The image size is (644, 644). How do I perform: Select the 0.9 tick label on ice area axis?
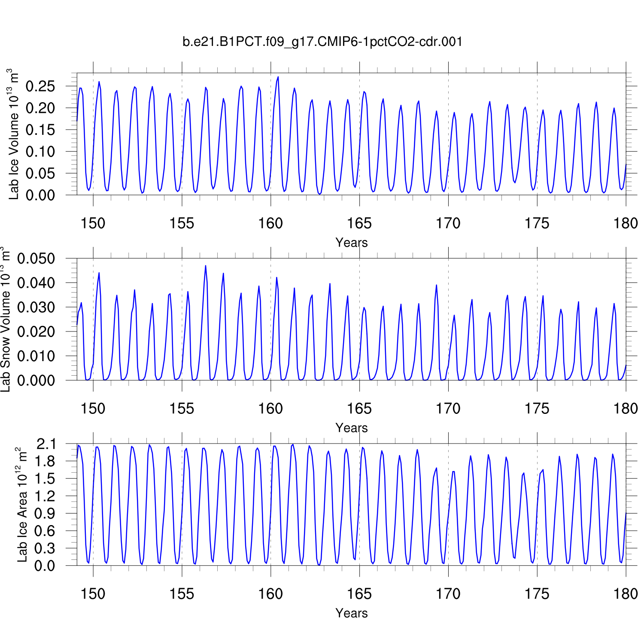tap(46, 513)
